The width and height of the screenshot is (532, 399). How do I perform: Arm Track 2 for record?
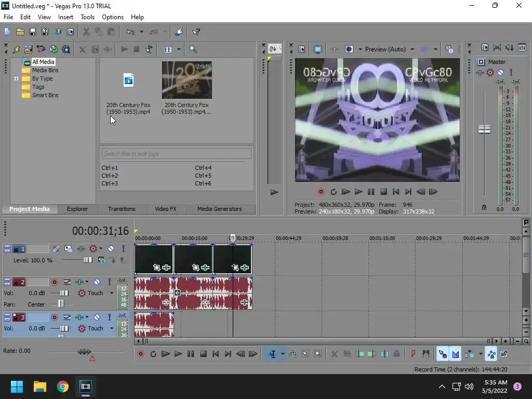tap(55, 282)
